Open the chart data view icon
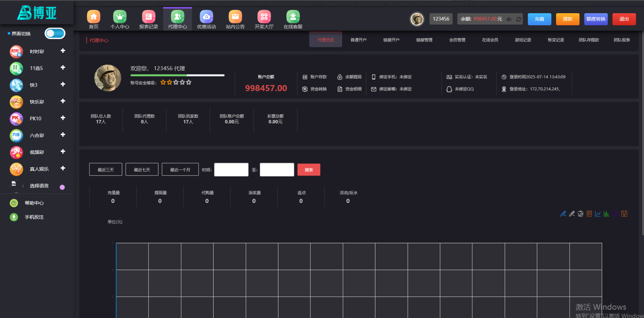 [589, 214]
